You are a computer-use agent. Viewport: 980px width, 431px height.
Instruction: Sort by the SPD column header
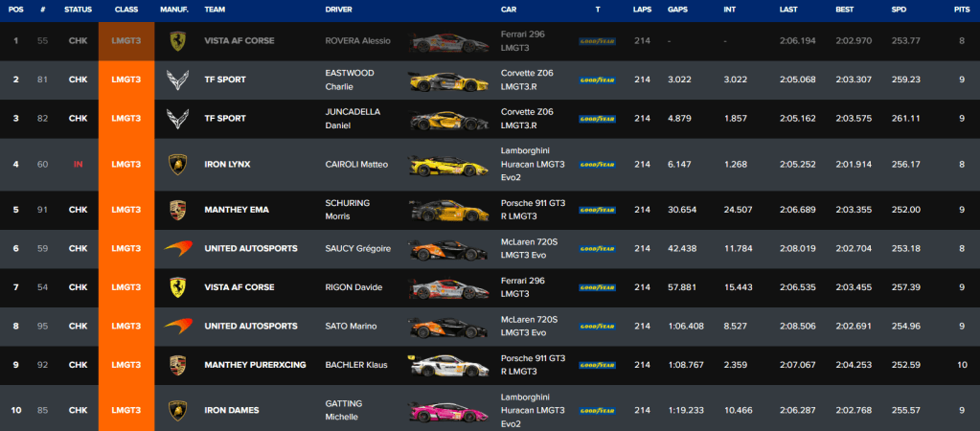click(899, 10)
